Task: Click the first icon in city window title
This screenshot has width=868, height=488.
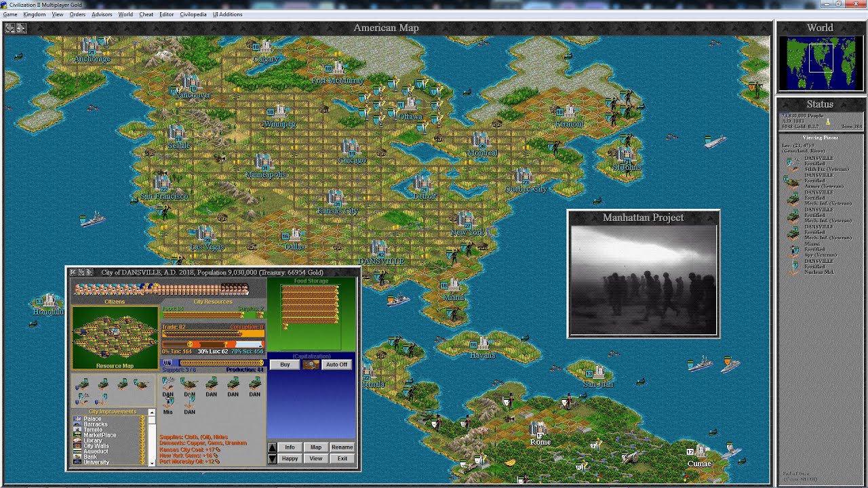Action: click(x=73, y=272)
